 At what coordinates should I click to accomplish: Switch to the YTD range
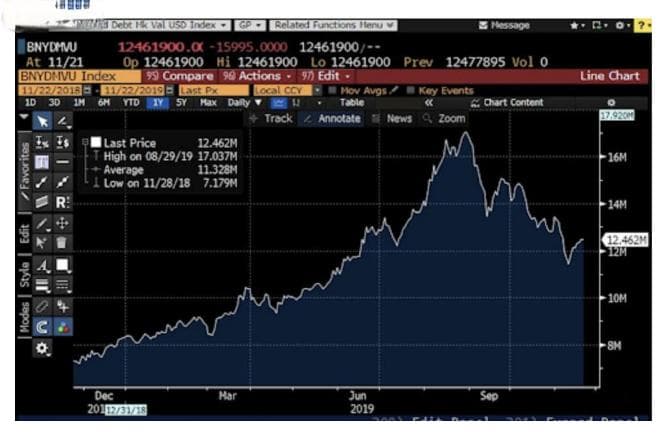pos(131,103)
